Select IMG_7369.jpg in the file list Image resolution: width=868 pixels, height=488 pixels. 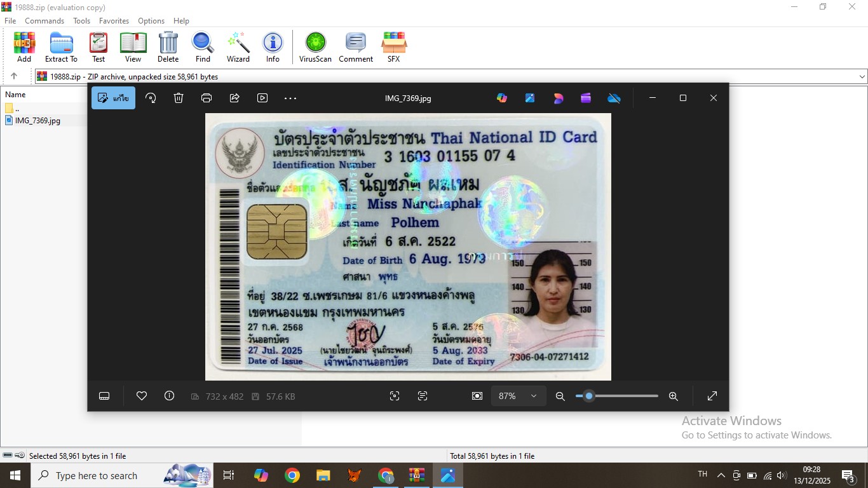[x=37, y=120]
